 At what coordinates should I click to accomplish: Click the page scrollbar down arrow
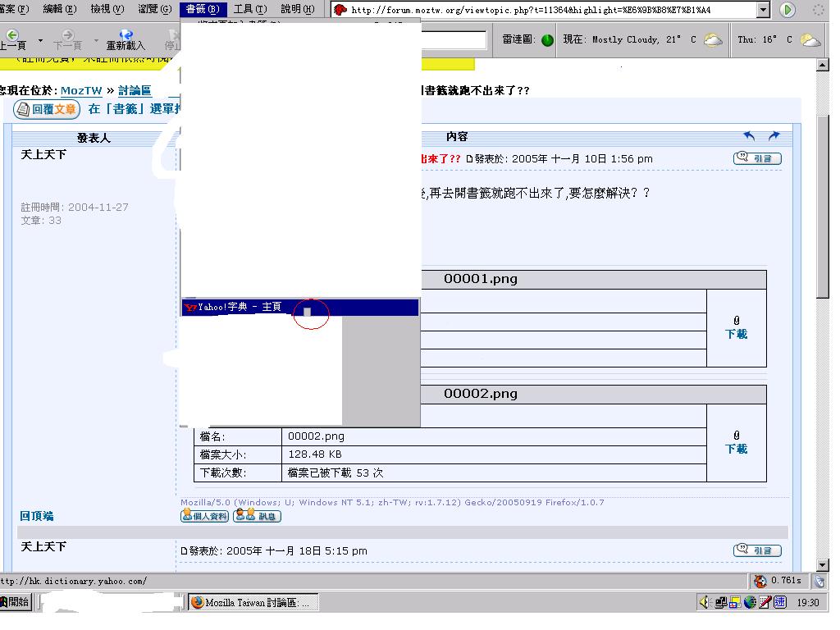click(822, 564)
